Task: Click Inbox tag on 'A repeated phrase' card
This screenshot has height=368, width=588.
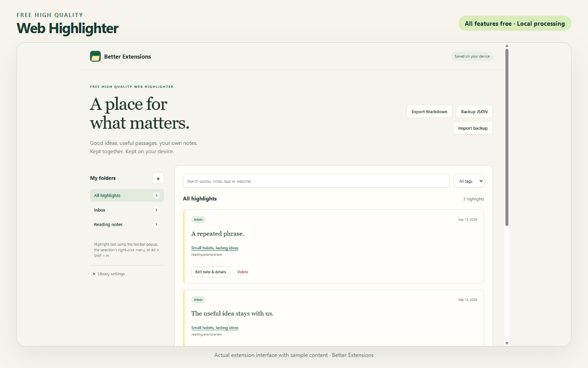Action: (x=198, y=219)
